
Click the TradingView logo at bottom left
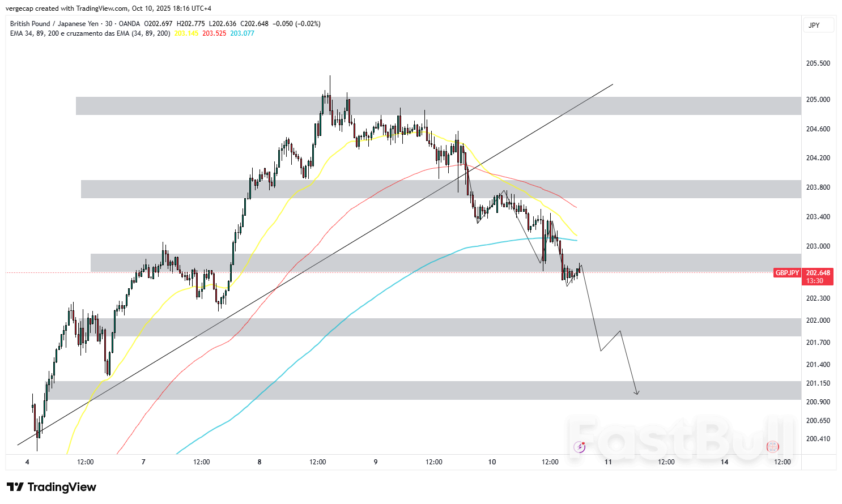tap(52, 487)
